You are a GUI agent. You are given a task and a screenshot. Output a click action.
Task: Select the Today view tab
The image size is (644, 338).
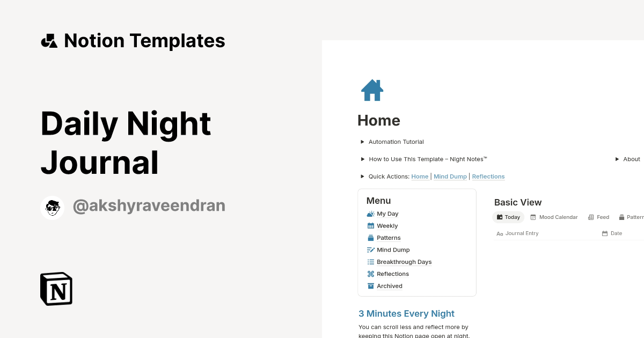[508, 217]
